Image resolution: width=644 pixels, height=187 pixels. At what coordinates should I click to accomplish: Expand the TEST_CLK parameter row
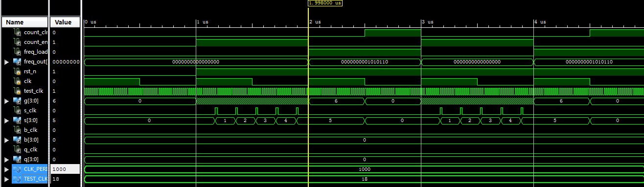point(6,179)
